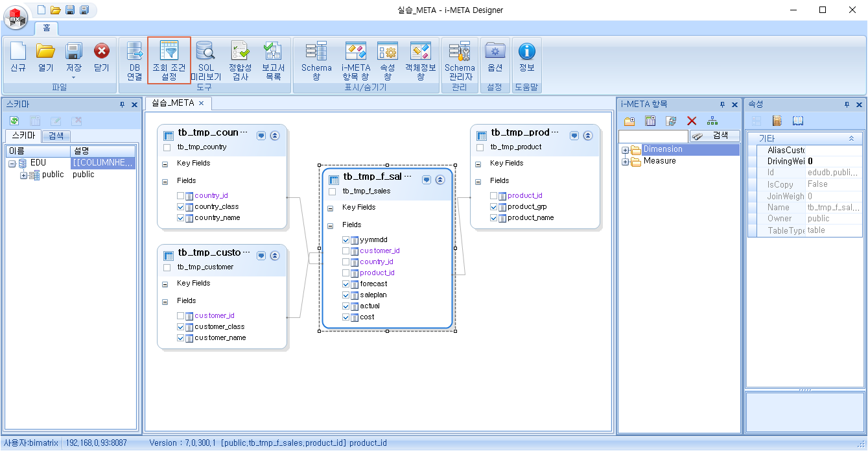Screen dimensions: 868x451
Task: Open the 정보 help information
Action: (x=527, y=58)
